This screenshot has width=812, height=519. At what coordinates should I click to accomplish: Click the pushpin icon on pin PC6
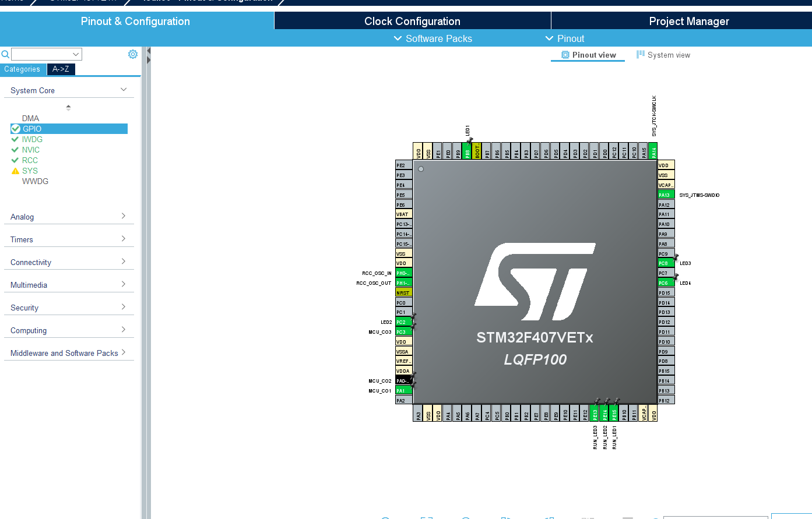[676, 277]
